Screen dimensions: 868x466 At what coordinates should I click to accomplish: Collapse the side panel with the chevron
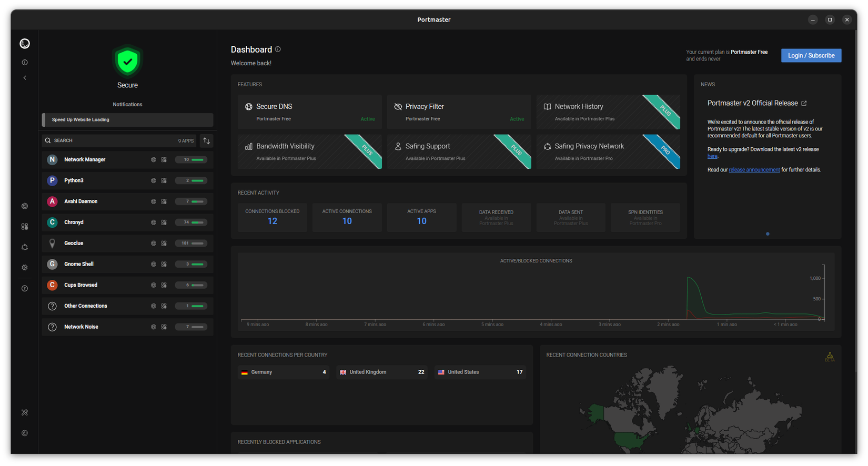(25, 78)
